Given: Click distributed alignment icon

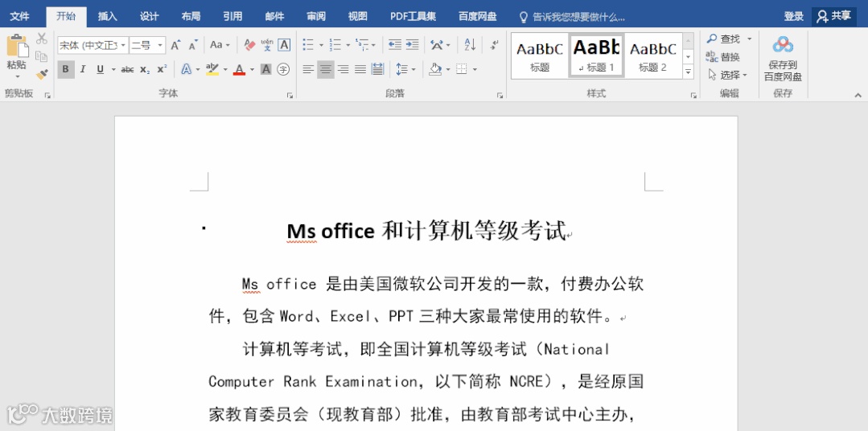Looking at the screenshot, I should pyautogui.click(x=377, y=69).
